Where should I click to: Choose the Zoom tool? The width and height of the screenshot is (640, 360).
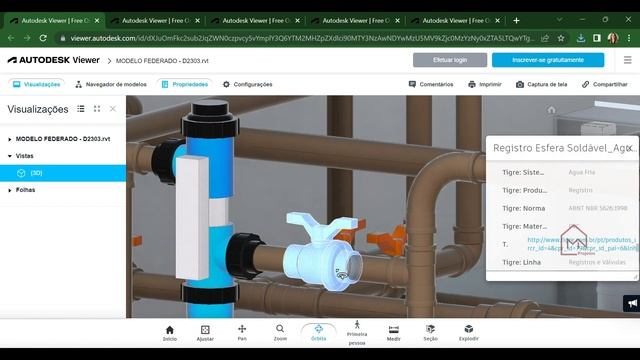280,333
